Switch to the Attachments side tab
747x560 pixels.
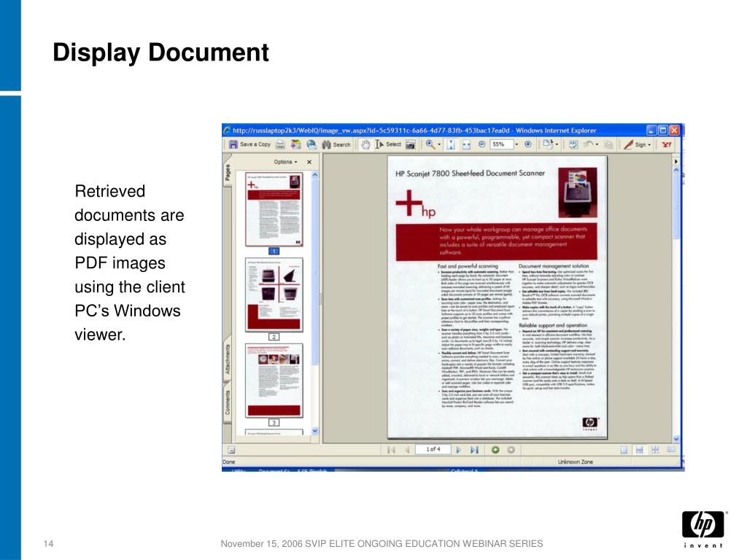click(228, 360)
